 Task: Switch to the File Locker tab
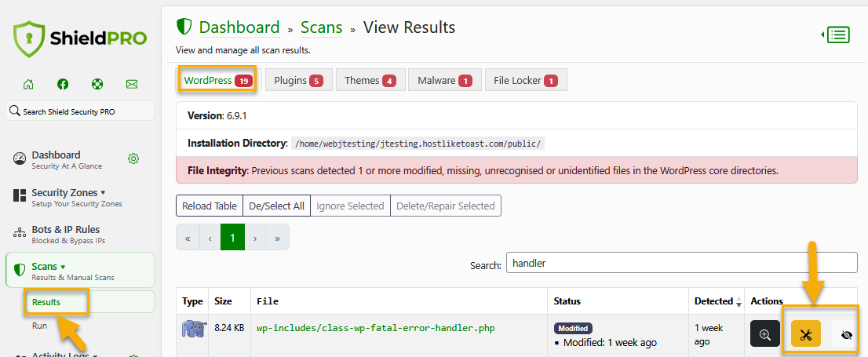point(526,80)
